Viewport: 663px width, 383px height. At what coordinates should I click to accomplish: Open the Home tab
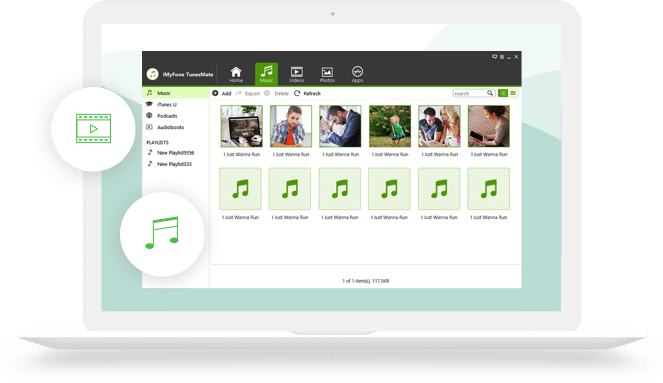[x=236, y=74]
